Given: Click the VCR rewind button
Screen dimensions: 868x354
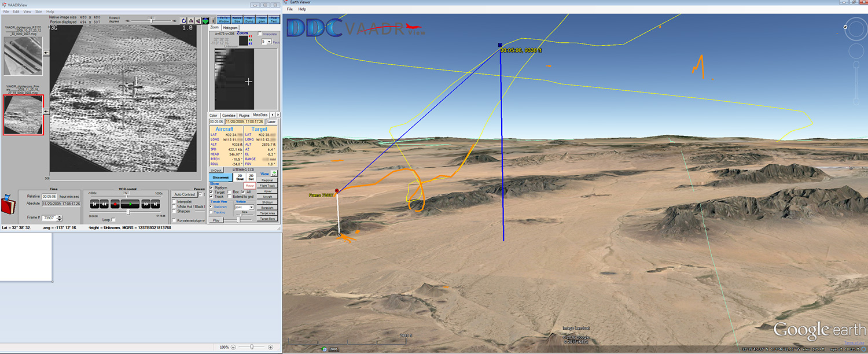Looking at the screenshot, I should [104, 204].
